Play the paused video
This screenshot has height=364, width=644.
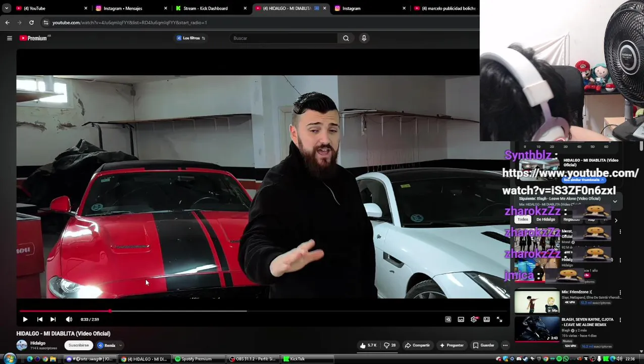tap(25, 320)
